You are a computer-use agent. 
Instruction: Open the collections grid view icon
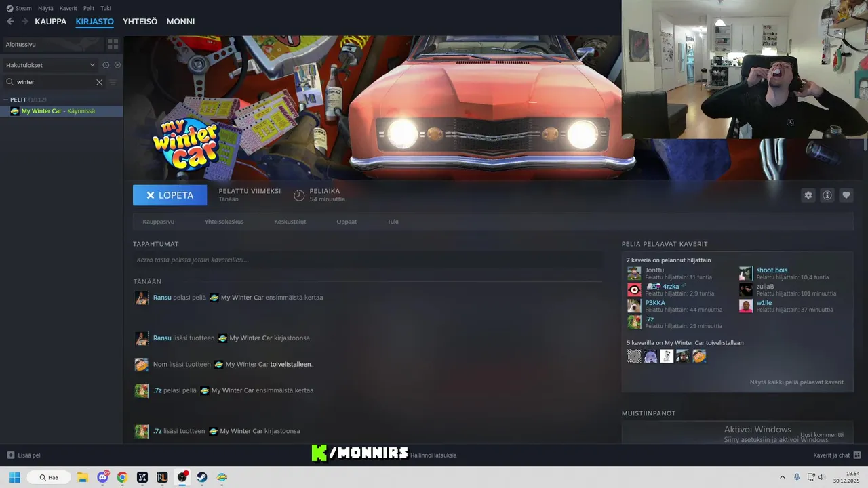click(x=113, y=44)
